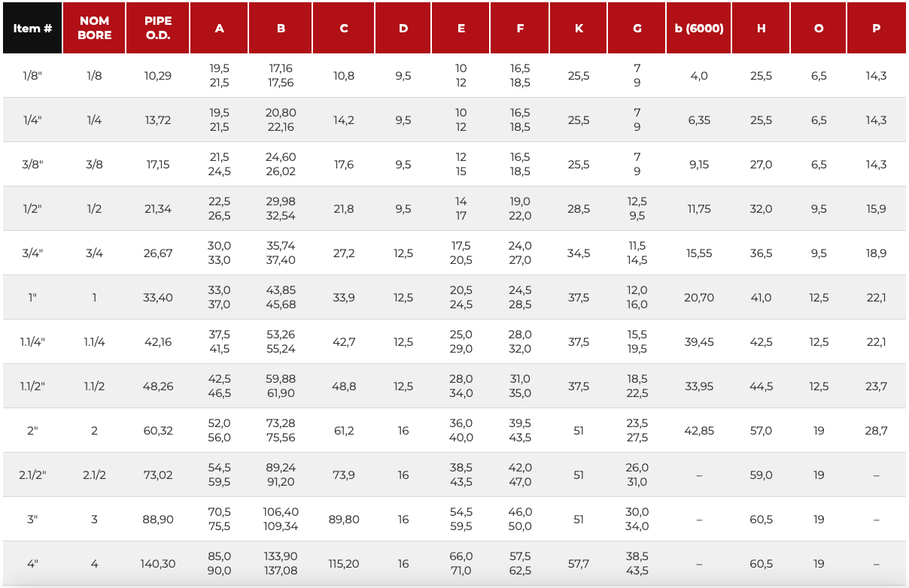Click the 4" item row label
This screenshot has width=909, height=588.
[32, 563]
